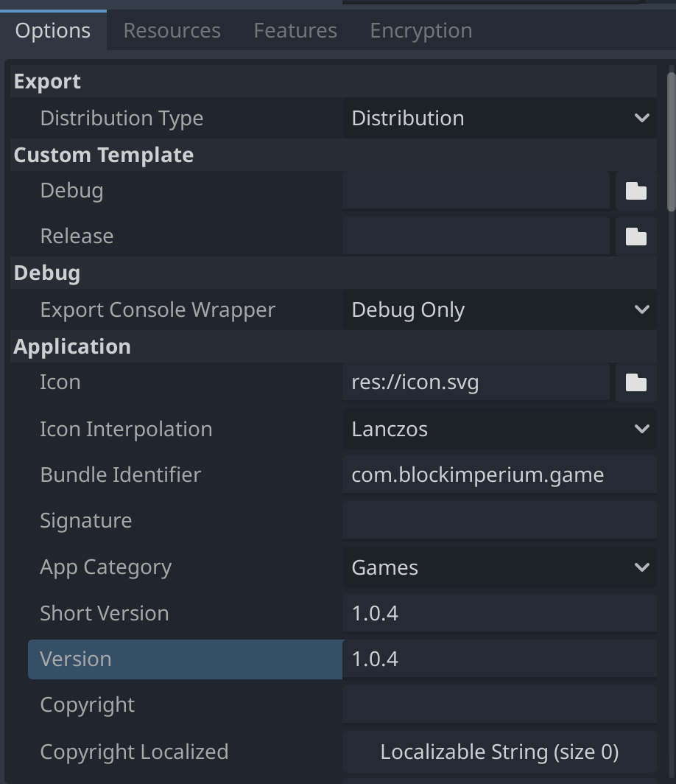Viewport: 676px width, 784px height.
Task: Click inside the Copyright text field
Action: click(499, 704)
